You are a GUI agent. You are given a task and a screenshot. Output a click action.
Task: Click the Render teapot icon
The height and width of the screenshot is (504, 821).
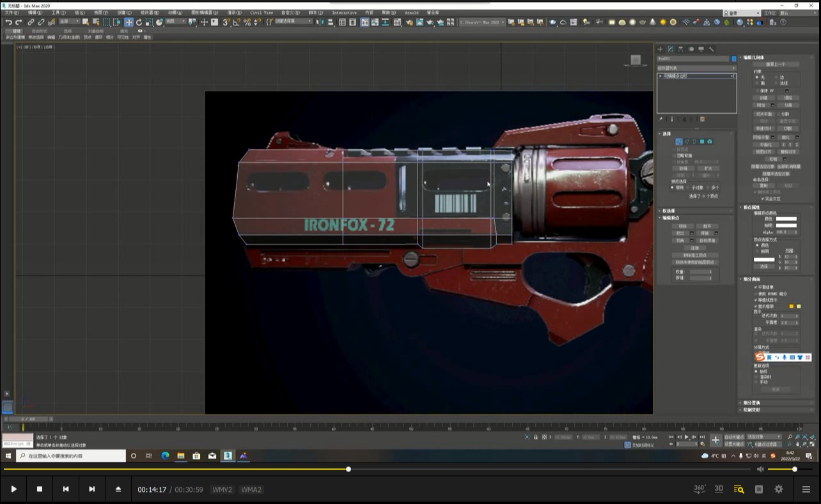click(x=430, y=22)
